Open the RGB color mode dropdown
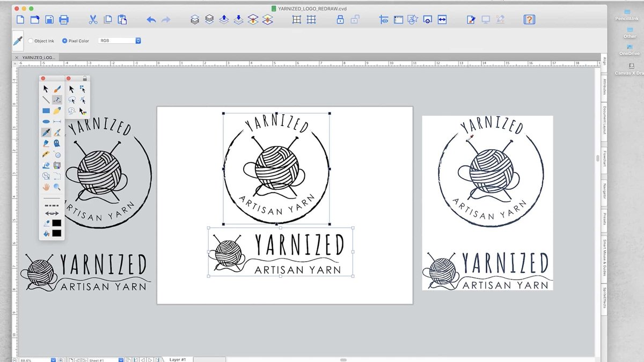644x362 pixels. [138, 41]
